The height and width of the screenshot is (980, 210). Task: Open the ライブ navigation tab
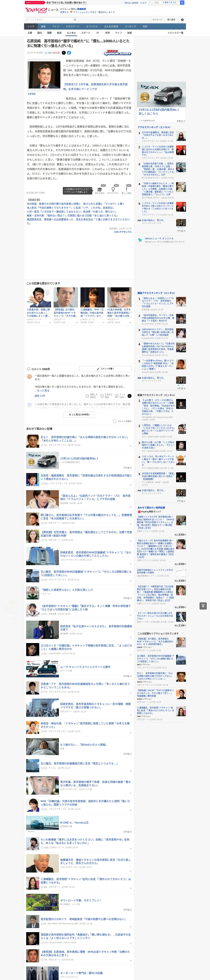[x=56, y=27]
